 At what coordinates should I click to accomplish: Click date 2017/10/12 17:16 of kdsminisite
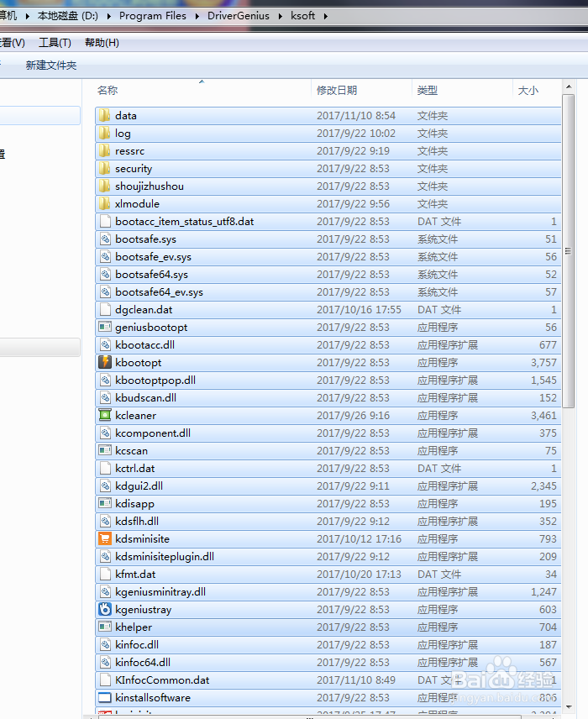(x=359, y=538)
